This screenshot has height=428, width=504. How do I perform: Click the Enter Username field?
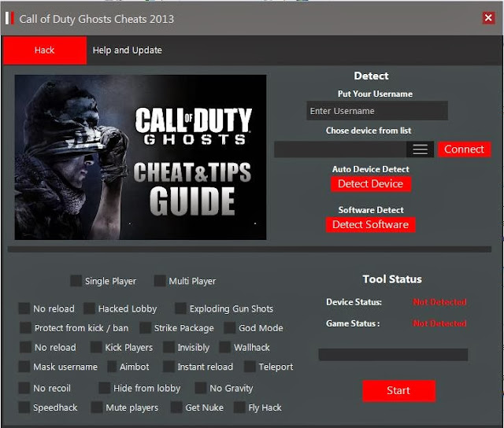[x=376, y=111]
